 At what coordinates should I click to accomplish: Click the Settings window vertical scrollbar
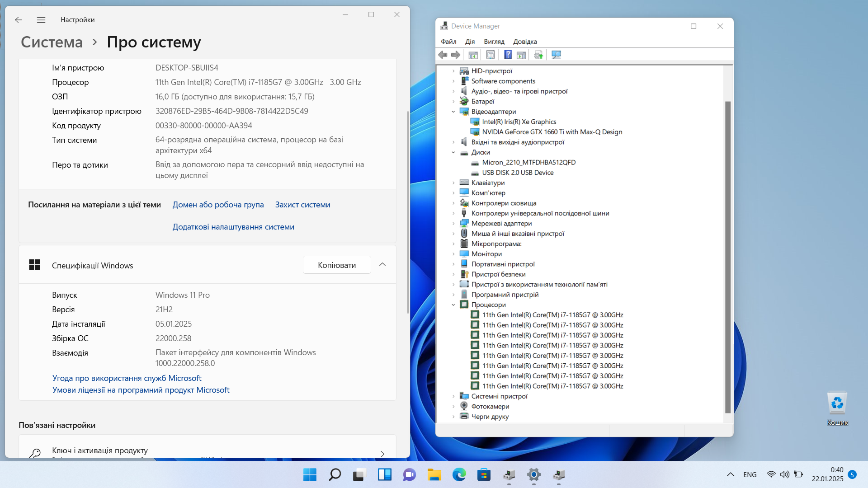(x=408, y=212)
